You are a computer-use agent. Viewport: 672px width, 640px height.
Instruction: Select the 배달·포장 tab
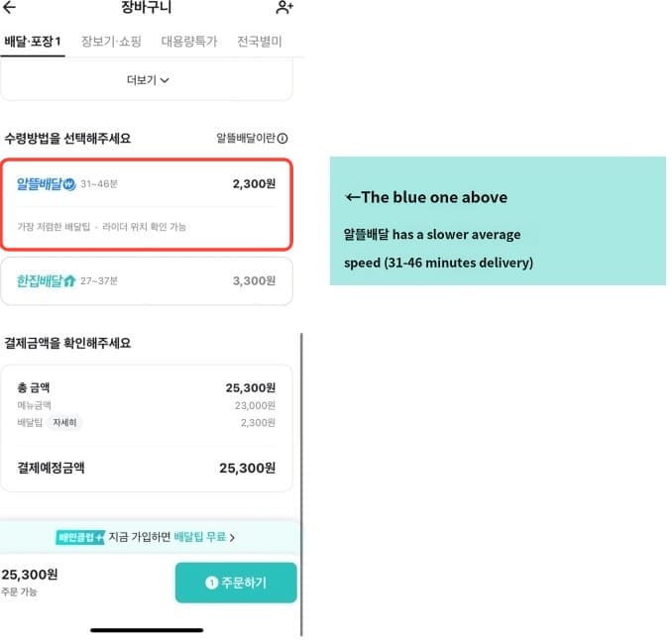point(33,42)
